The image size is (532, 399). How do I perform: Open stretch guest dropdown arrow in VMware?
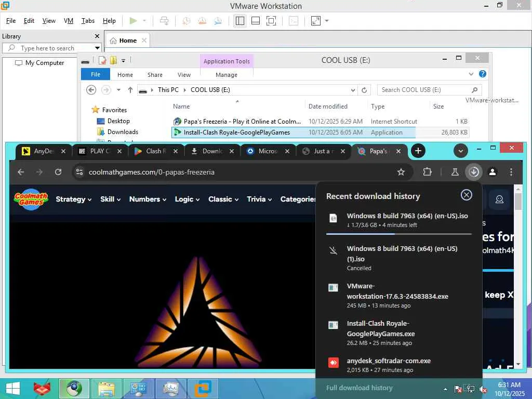coord(327,21)
